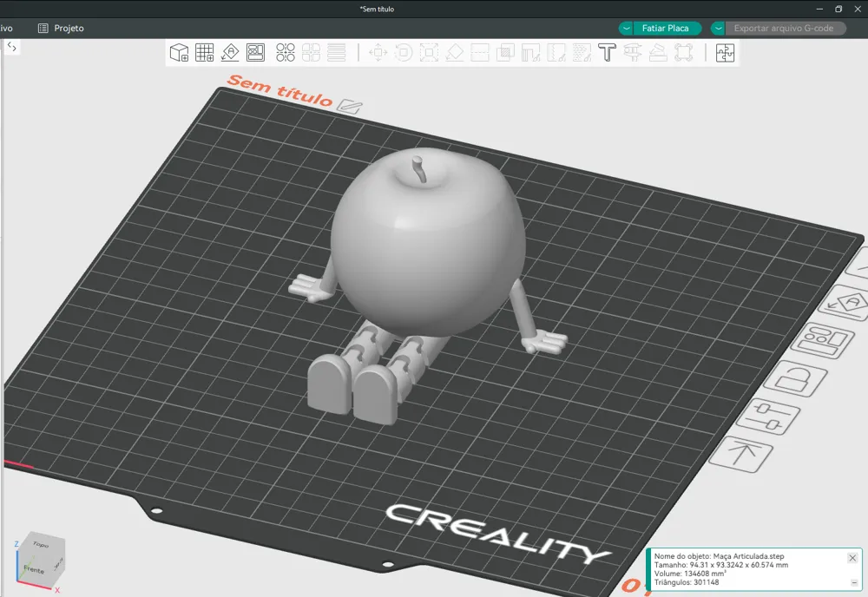Lock the current plate
This screenshot has height=597, width=868.
tap(795, 379)
